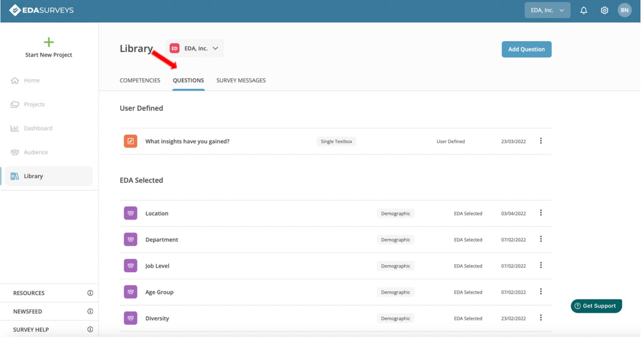Switch to the Competencies tab
Viewport: 644px width, 338px height.
pos(140,80)
